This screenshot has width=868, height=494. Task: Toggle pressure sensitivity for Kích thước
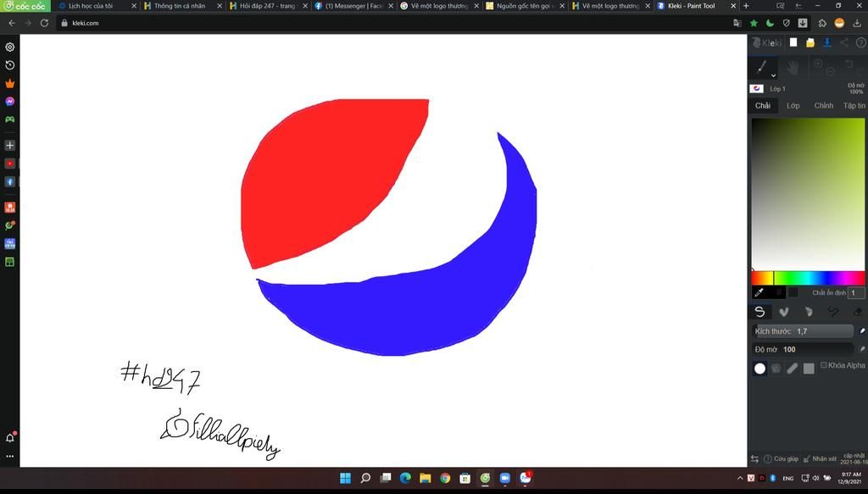coord(862,330)
